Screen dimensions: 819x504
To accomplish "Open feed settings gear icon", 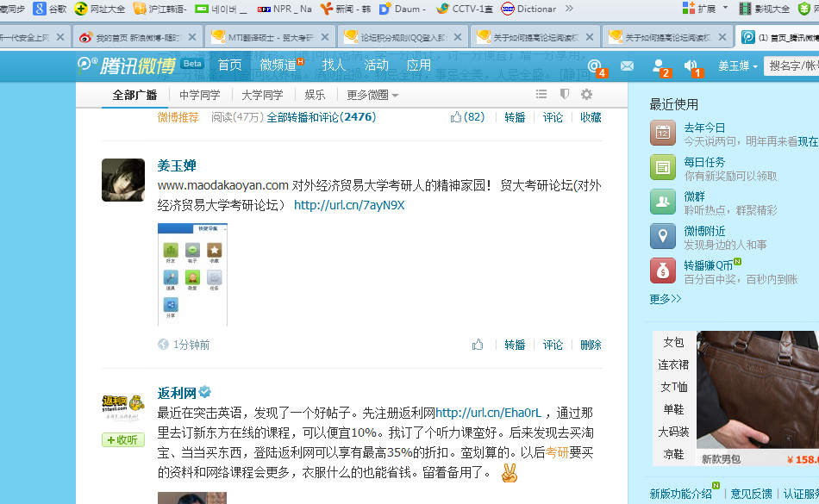I will 586,94.
